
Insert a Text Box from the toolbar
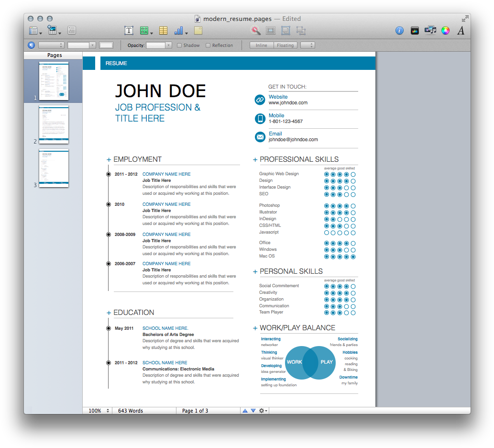[x=129, y=31]
